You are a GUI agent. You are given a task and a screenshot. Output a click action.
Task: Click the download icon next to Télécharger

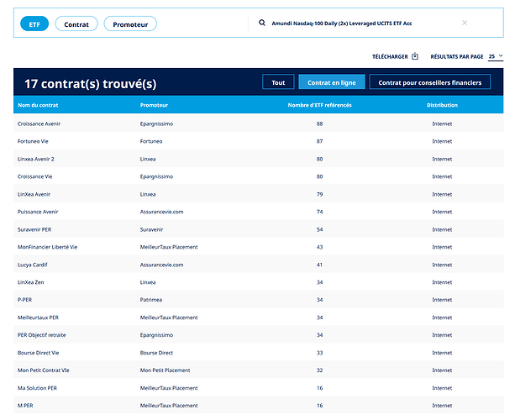coord(415,56)
